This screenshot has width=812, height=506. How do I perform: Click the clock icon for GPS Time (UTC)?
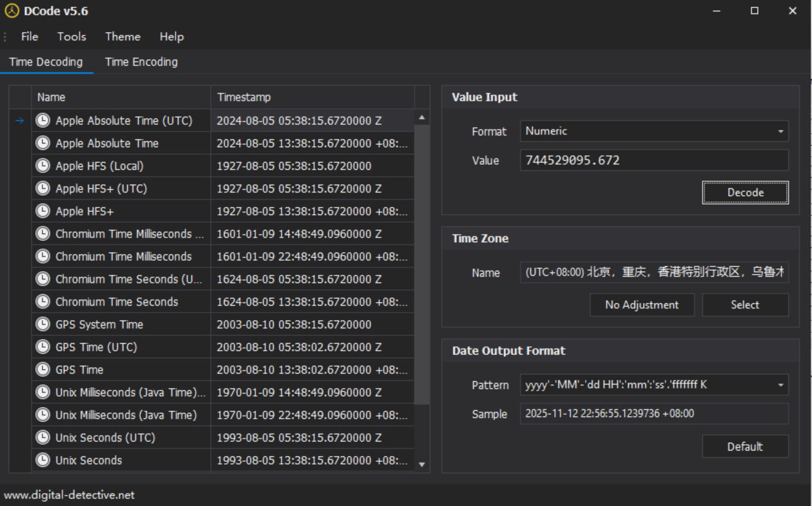pos(43,347)
